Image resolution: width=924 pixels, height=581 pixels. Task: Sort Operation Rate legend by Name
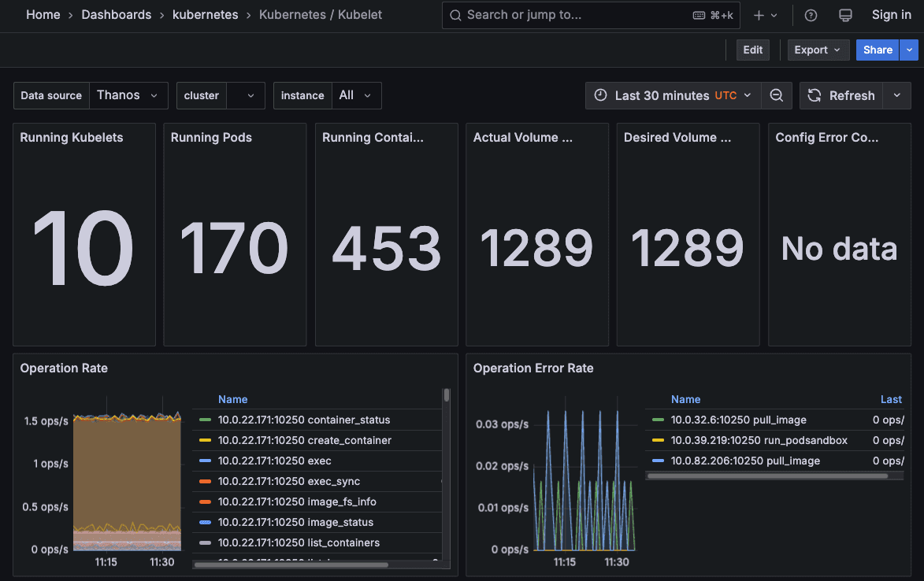pos(232,399)
